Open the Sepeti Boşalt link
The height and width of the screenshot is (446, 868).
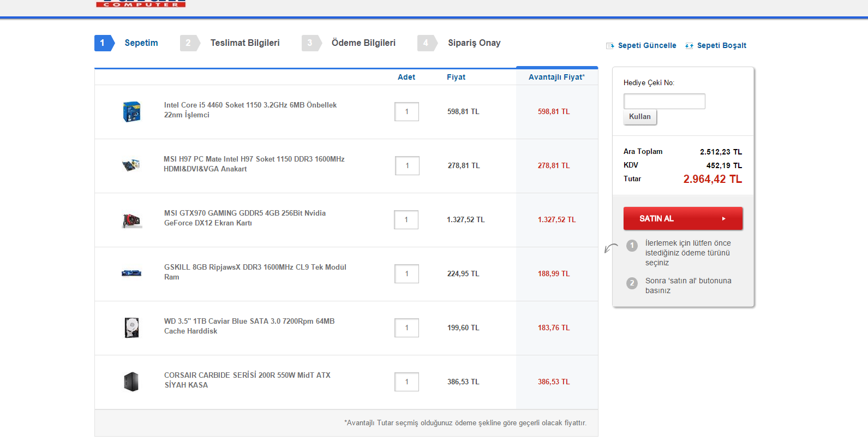[x=721, y=45]
